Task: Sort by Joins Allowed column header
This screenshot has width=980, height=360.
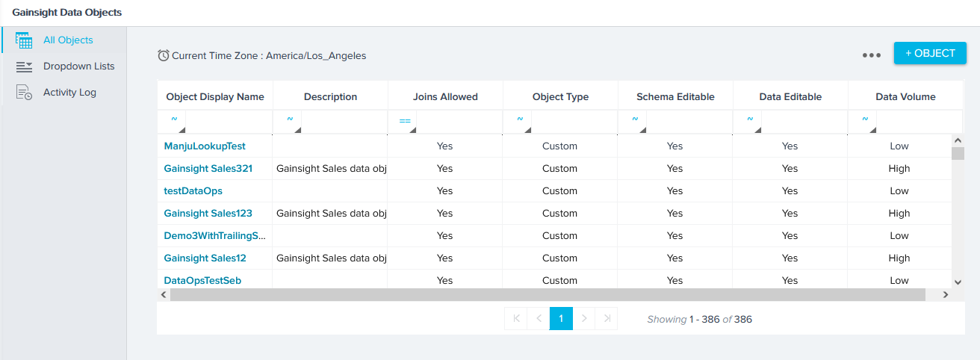Action: [x=445, y=96]
